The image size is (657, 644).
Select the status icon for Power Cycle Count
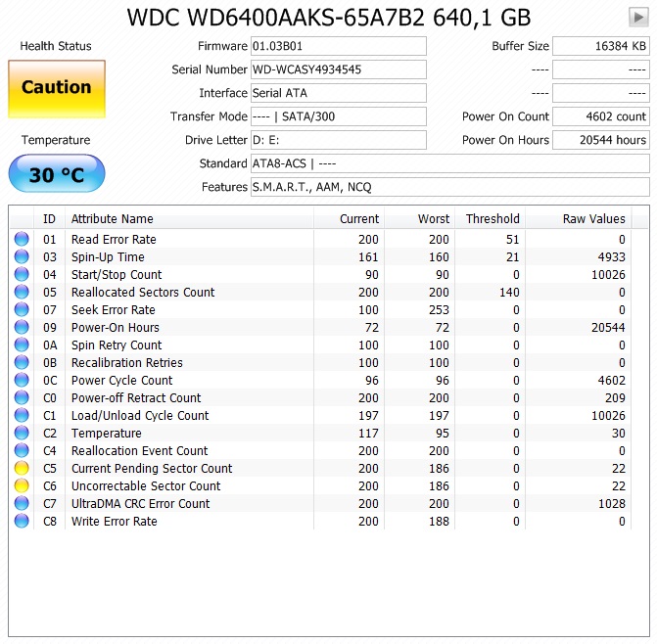[22, 380]
